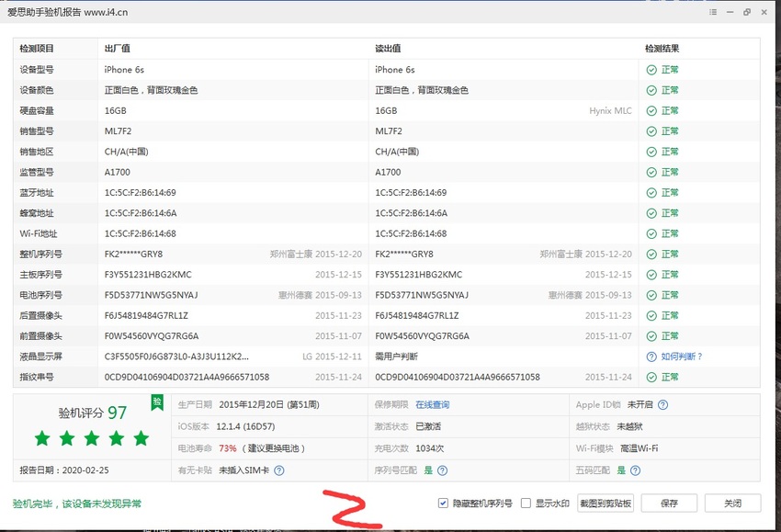
Task: Click 生产日期 2015年12月20日 value
Action: (x=269, y=405)
